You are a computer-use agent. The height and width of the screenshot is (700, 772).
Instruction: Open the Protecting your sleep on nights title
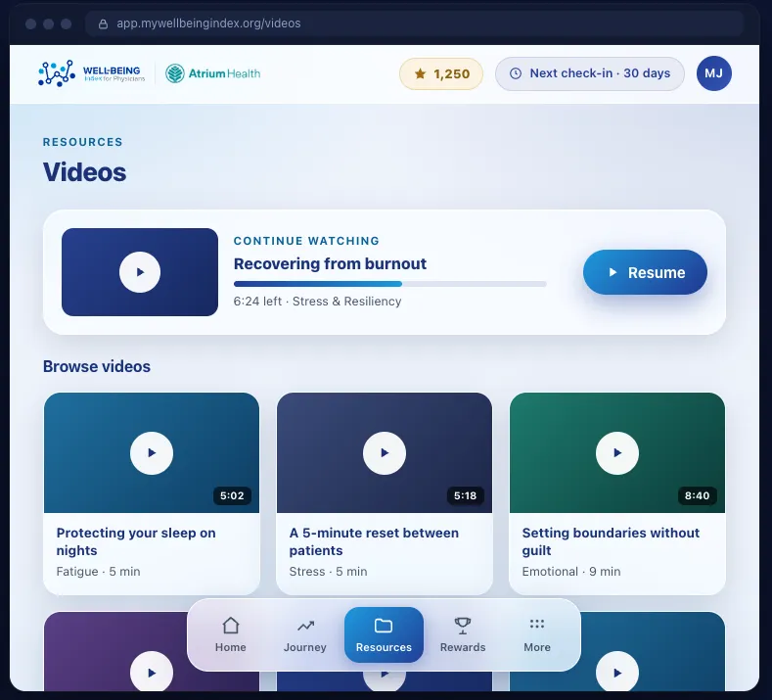point(136,541)
